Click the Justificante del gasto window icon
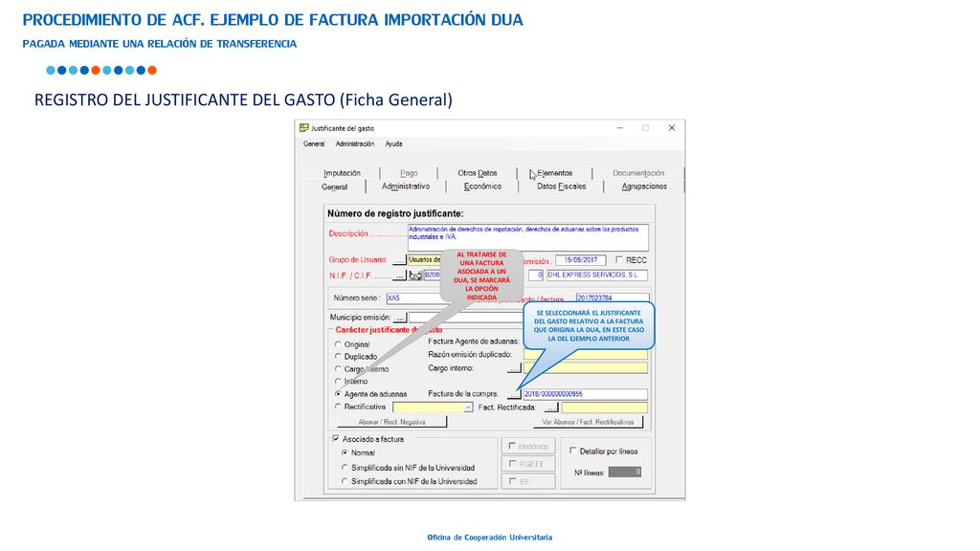Screen dimensions: 980x551 tap(303, 127)
